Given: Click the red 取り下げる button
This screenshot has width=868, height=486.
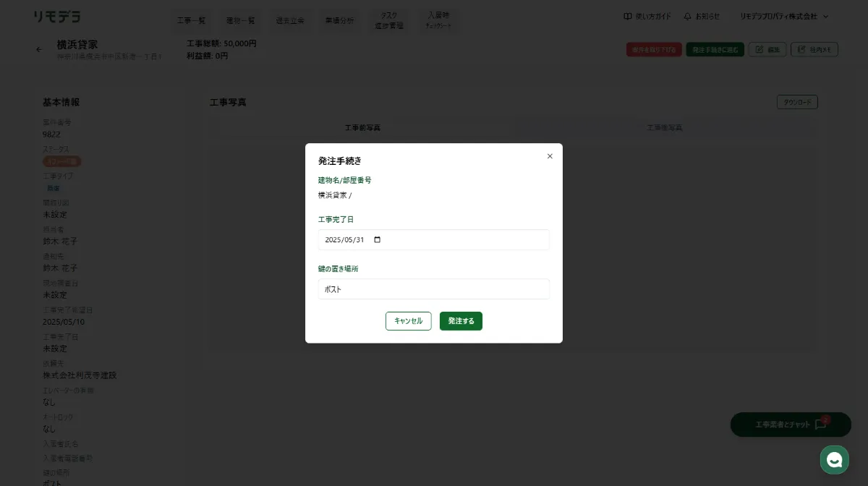Looking at the screenshot, I should click(x=654, y=50).
